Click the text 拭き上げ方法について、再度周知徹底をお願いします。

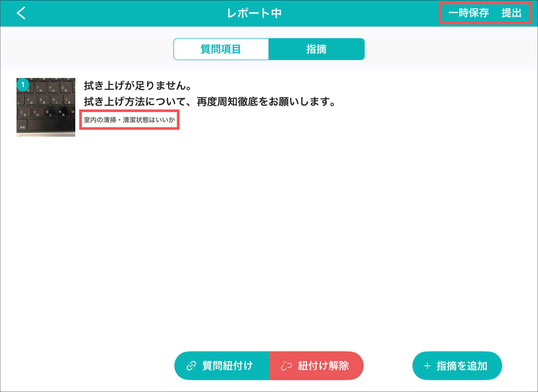(210, 102)
